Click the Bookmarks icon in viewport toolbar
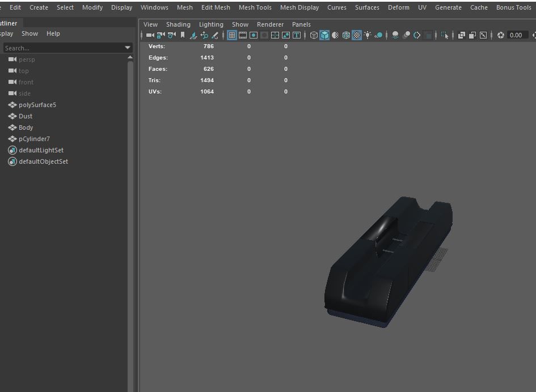This screenshot has height=392, width=536. pyautogui.click(x=183, y=35)
